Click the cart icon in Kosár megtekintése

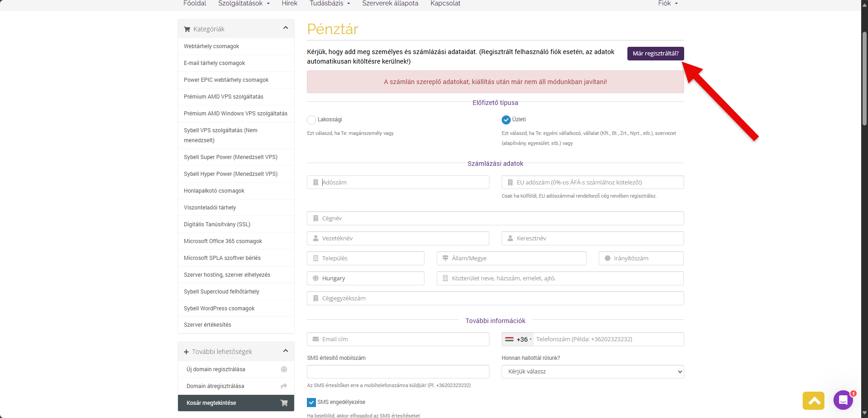[x=284, y=403]
